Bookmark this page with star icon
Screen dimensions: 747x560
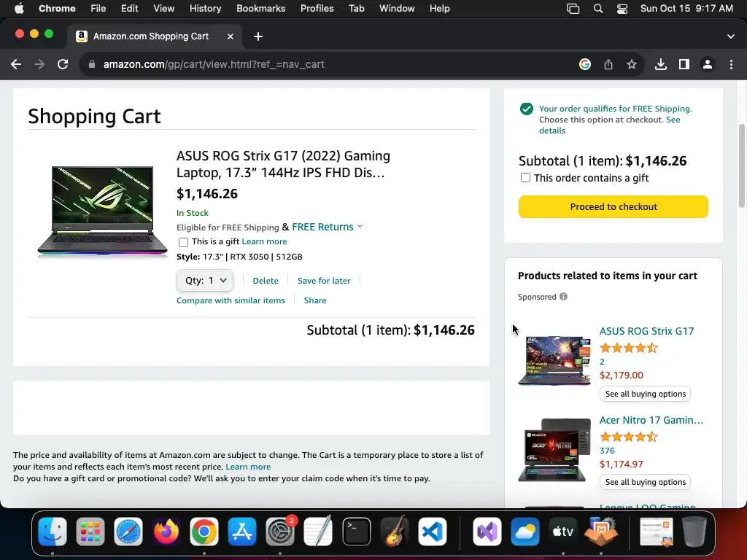[632, 64]
